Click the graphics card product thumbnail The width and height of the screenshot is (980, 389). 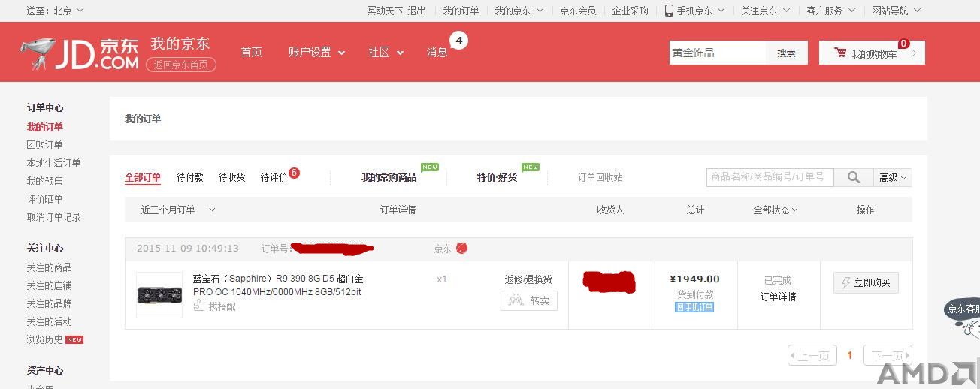pos(159,294)
